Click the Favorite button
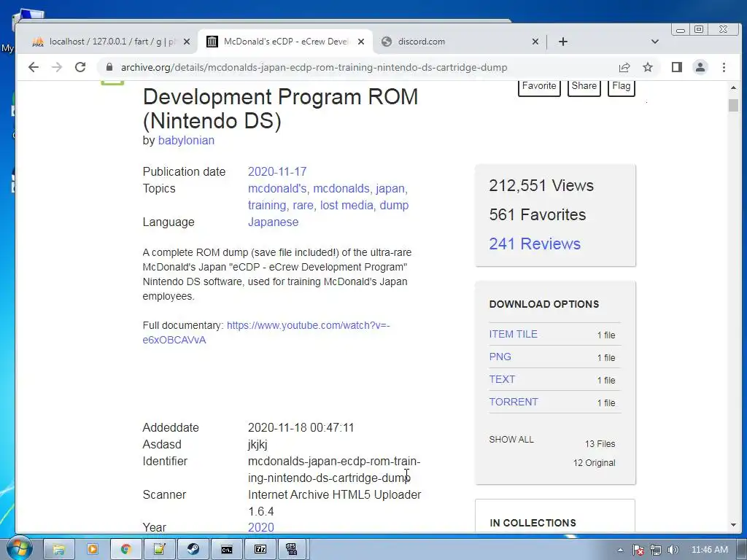 [539, 87]
